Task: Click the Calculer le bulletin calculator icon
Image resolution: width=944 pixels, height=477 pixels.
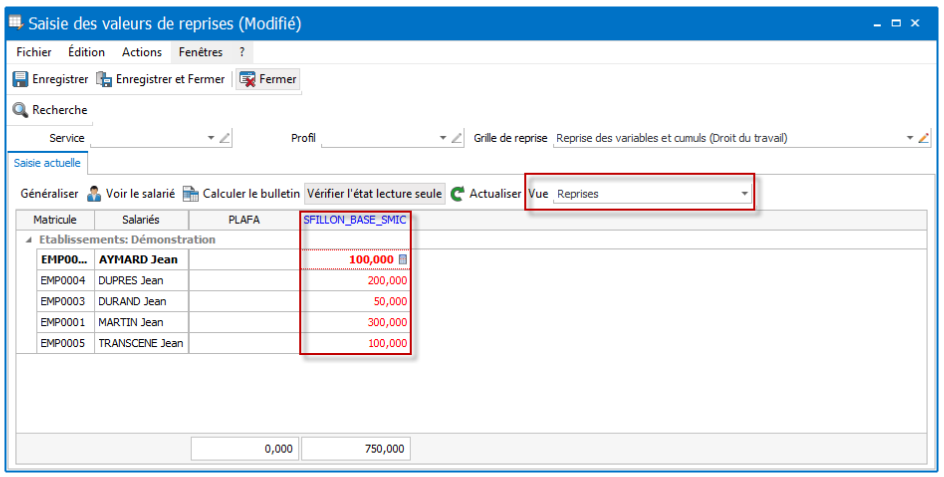Action: 190,194
